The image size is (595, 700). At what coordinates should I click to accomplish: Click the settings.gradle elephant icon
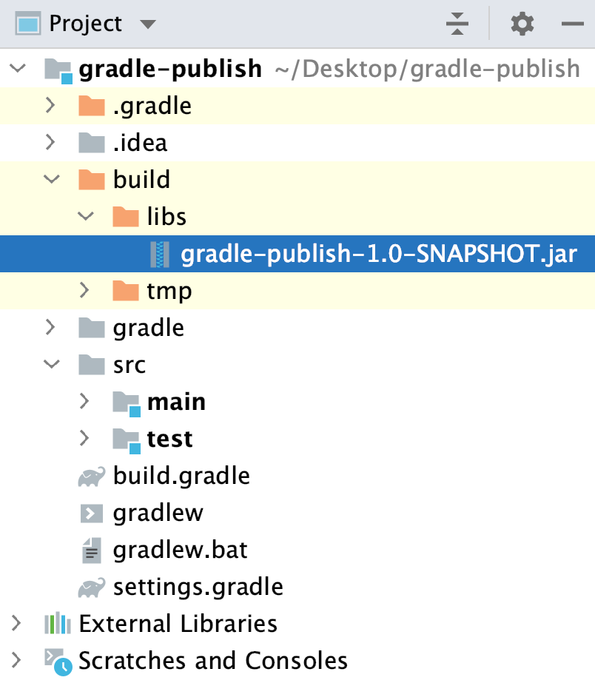(x=92, y=588)
